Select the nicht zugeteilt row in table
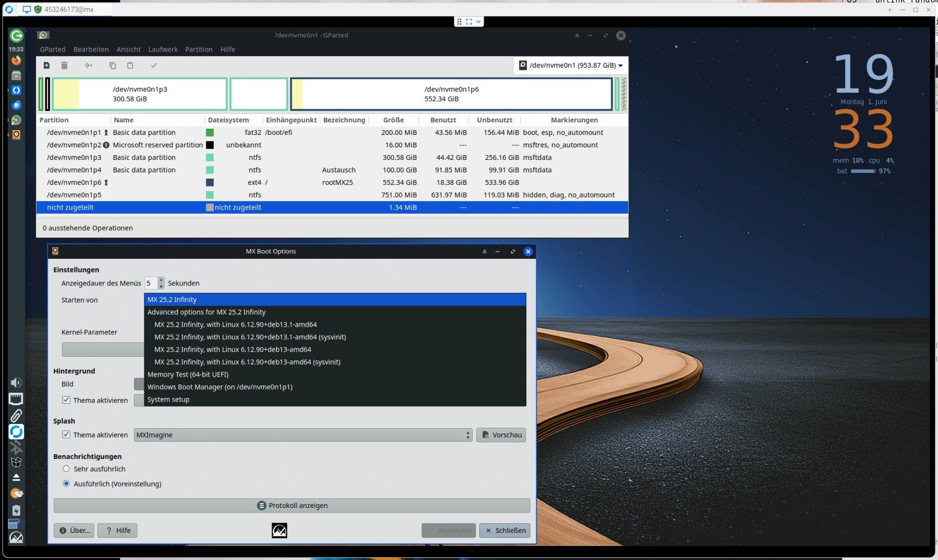 [x=332, y=207]
